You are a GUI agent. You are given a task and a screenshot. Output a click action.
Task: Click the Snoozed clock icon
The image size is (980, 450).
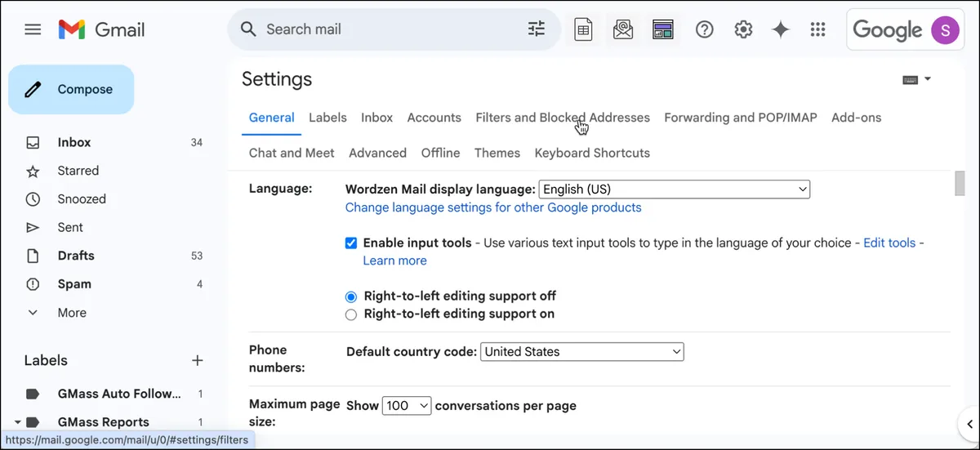point(33,199)
